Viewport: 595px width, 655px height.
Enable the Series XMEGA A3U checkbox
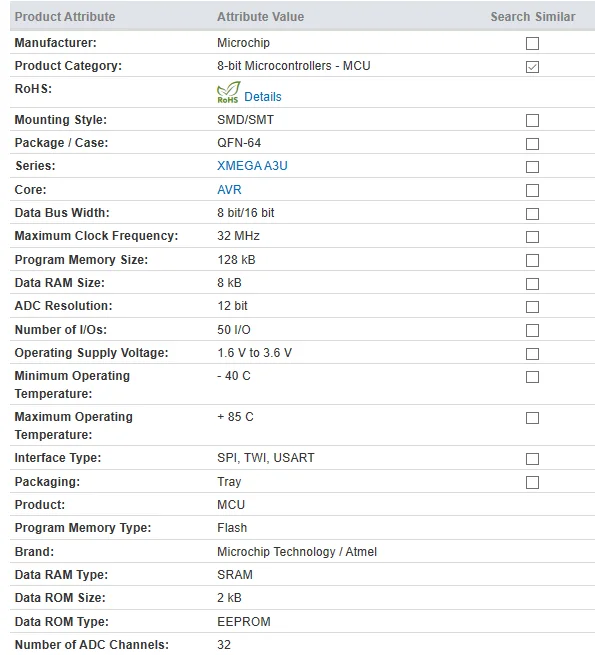(532, 167)
